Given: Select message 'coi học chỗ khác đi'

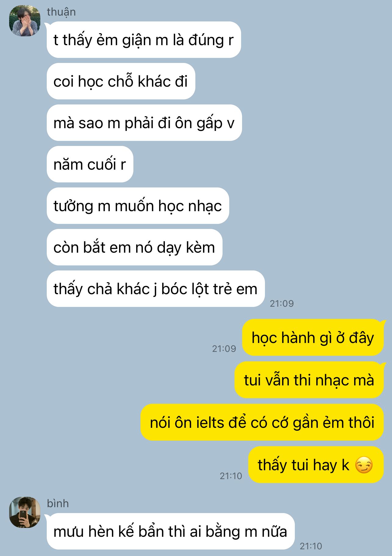Looking at the screenshot, I should point(121,81).
